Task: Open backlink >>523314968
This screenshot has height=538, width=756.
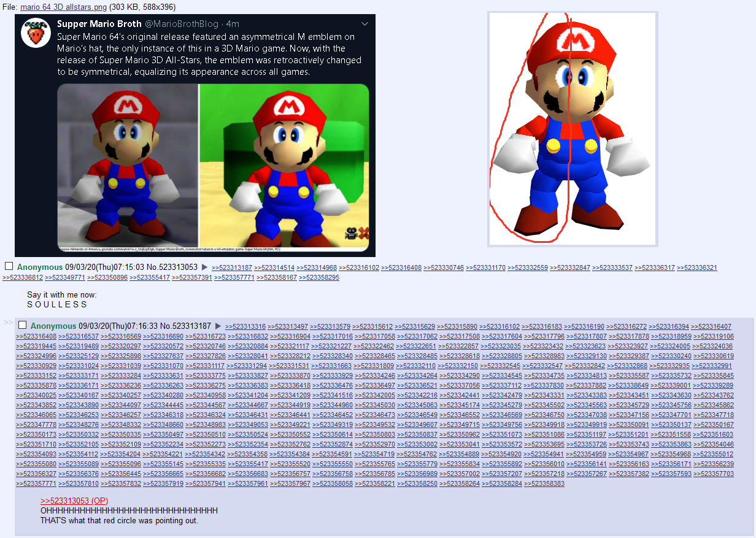Action: [x=317, y=267]
